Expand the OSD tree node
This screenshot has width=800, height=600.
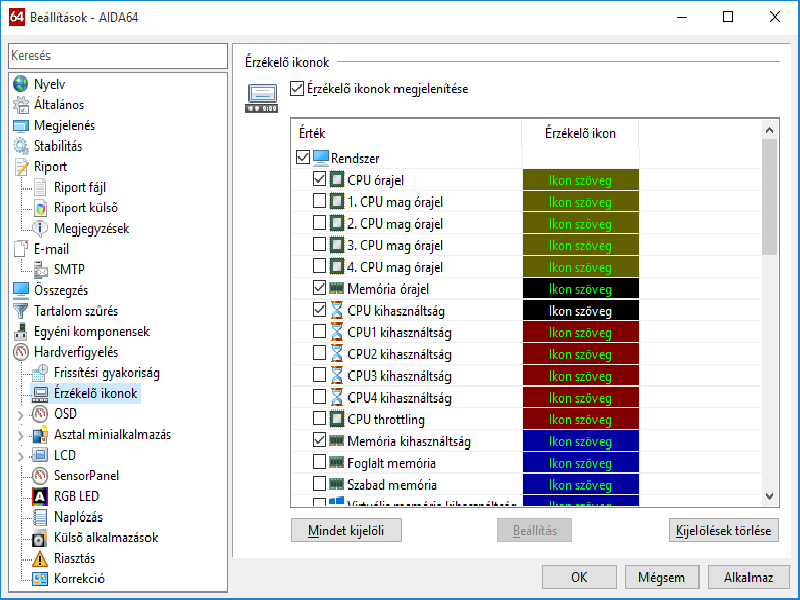[x=20, y=415]
